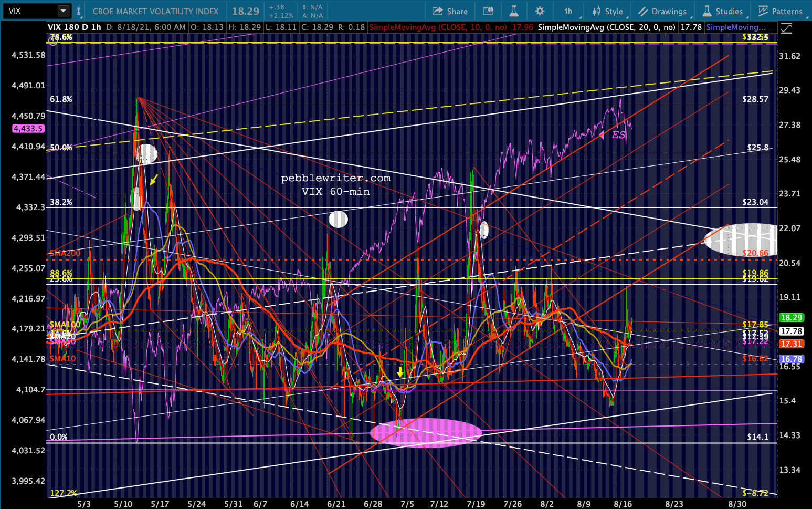Click the $28.57 Fibonacci price label
Image resolution: width=812 pixels, height=509 pixels.
click(x=755, y=99)
